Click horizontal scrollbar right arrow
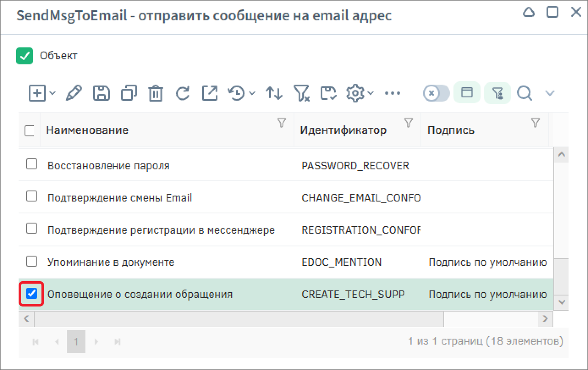The height and width of the screenshot is (370, 588). [545, 318]
